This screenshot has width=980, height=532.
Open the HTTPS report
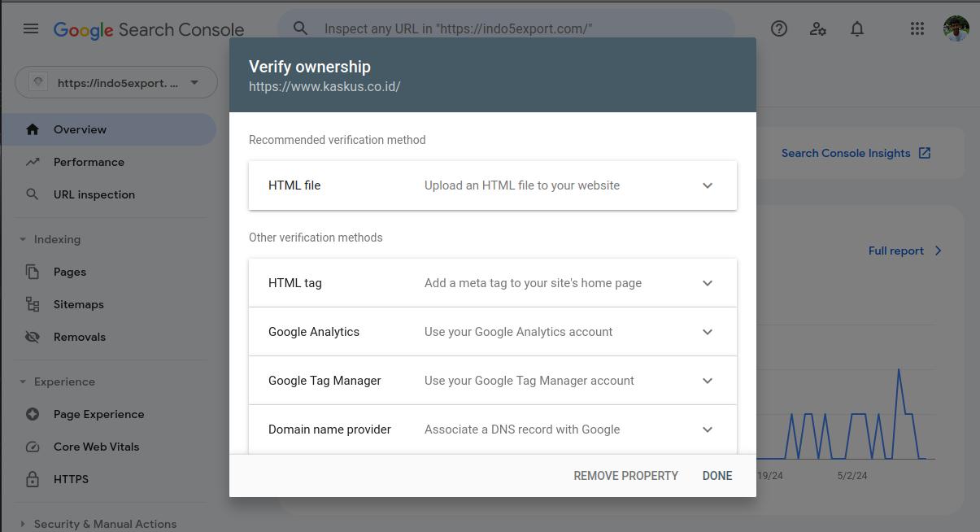(x=108, y=479)
